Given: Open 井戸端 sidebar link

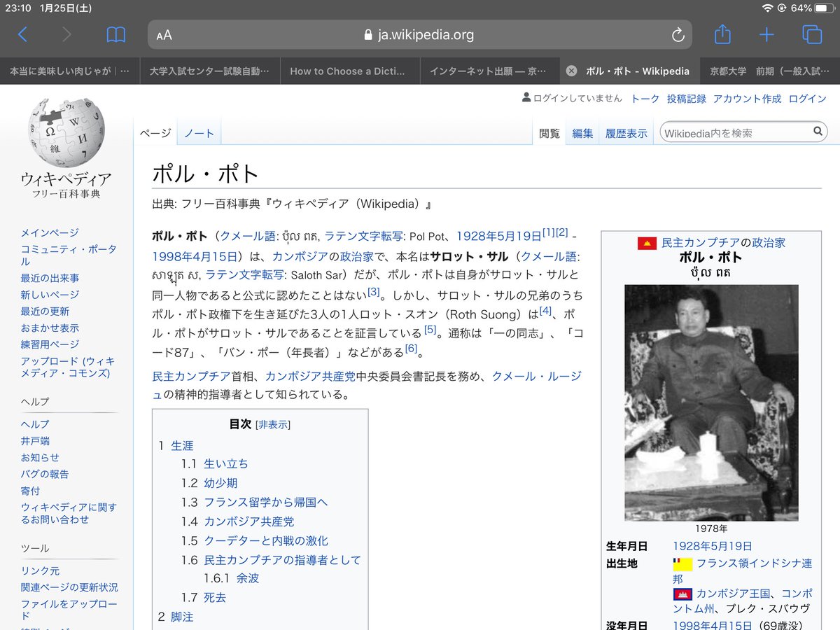Looking at the screenshot, I should pyautogui.click(x=35, y=441).
